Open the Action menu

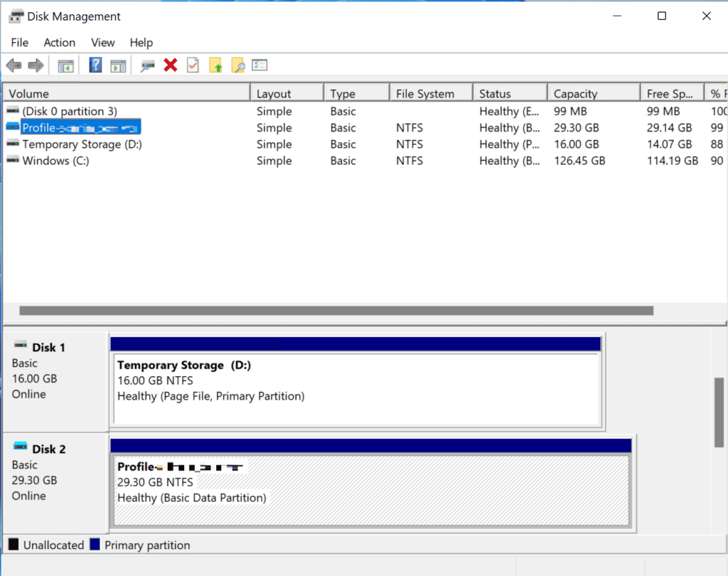[x=59, y=43]
